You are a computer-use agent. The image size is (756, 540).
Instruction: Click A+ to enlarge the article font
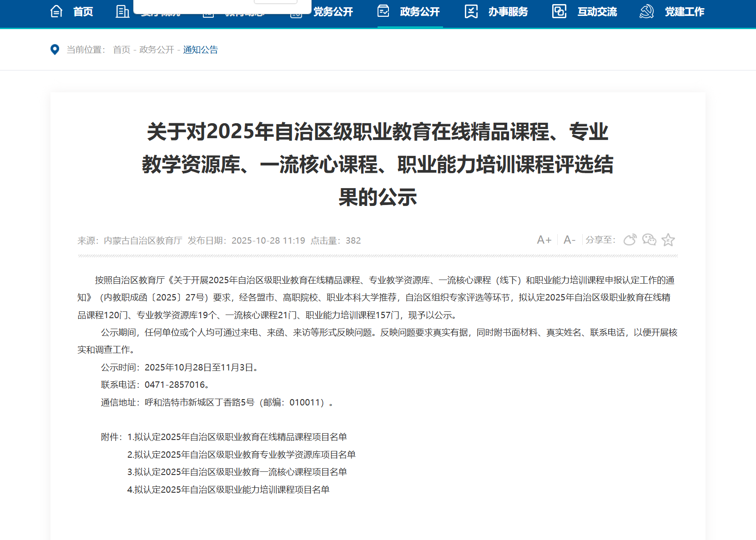point(544,240)
